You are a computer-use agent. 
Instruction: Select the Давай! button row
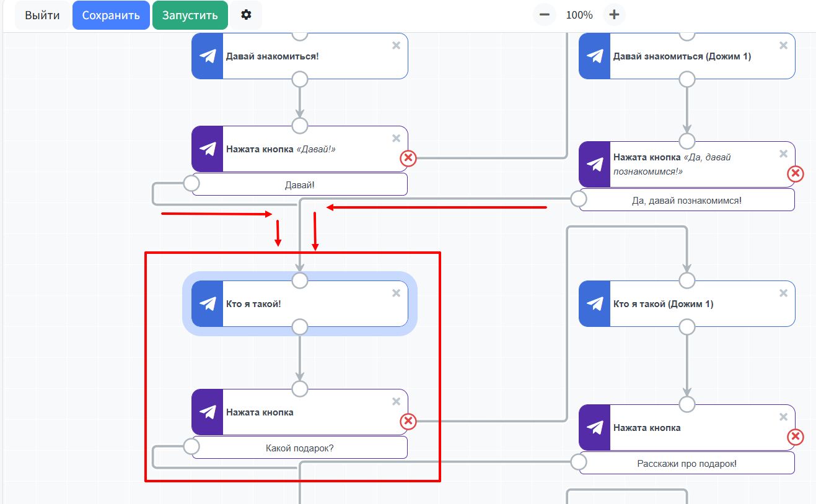pyautogui.click(x=300, y=185)
